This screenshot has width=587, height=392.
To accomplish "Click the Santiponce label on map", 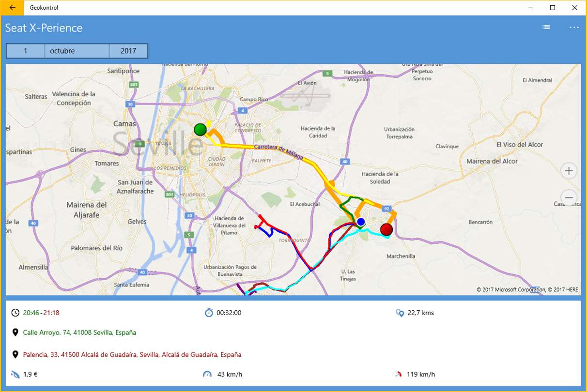I will coord(124,71).
